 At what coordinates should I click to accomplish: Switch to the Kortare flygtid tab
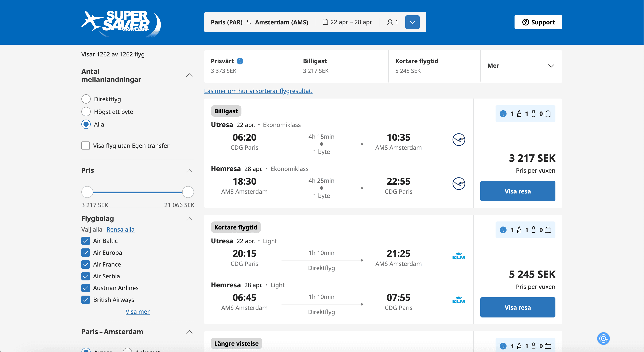click(x=434, y=66)
